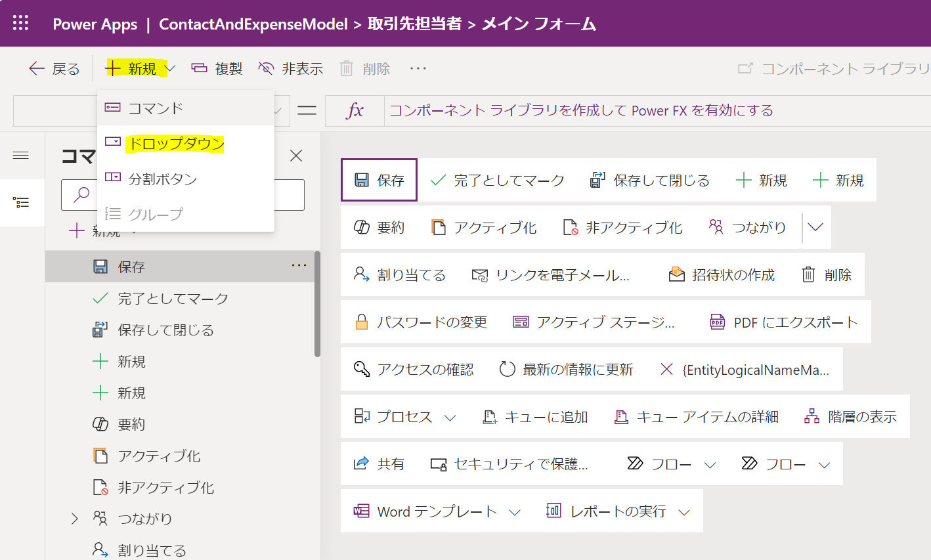Click 要約 copilot command on canvas
931x560 pixels.
pyautogui.click(x=379, y=227)
